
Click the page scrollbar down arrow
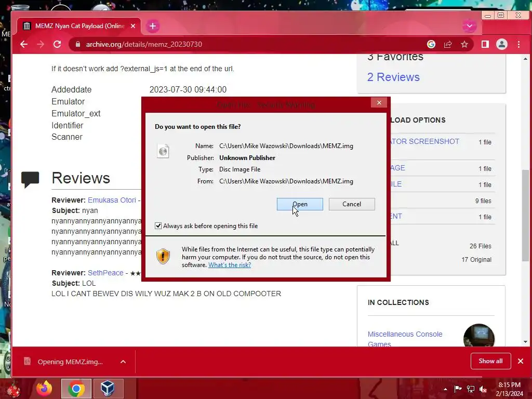525,342
